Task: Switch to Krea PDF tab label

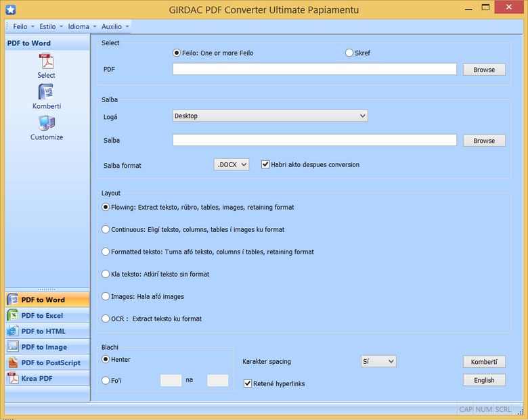Action: 37,379
